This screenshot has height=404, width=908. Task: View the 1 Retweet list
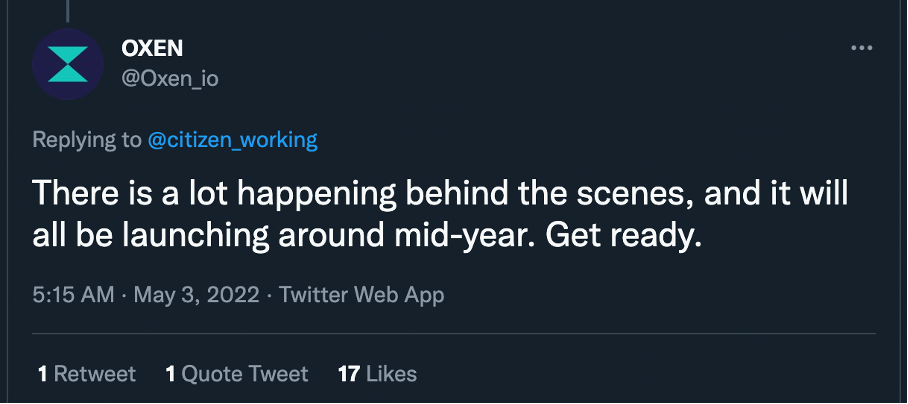click(x=87, y=374)
